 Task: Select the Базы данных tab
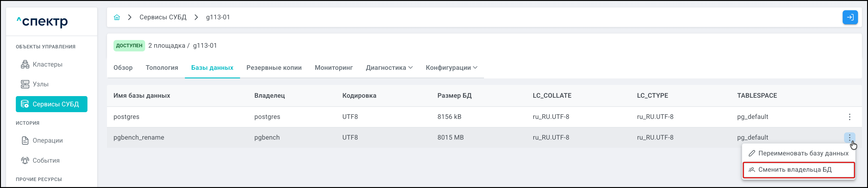click(212, 68)
